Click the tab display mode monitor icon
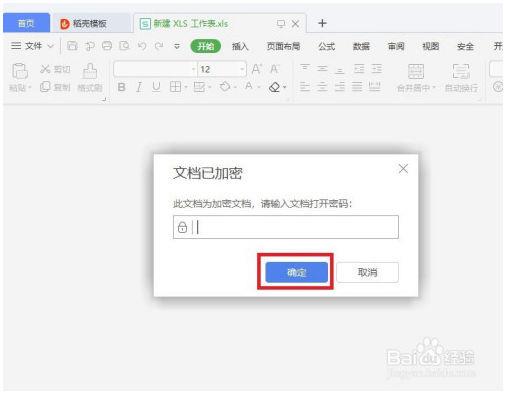This screenshot has height=394, width=506. (x=281, y=24)
